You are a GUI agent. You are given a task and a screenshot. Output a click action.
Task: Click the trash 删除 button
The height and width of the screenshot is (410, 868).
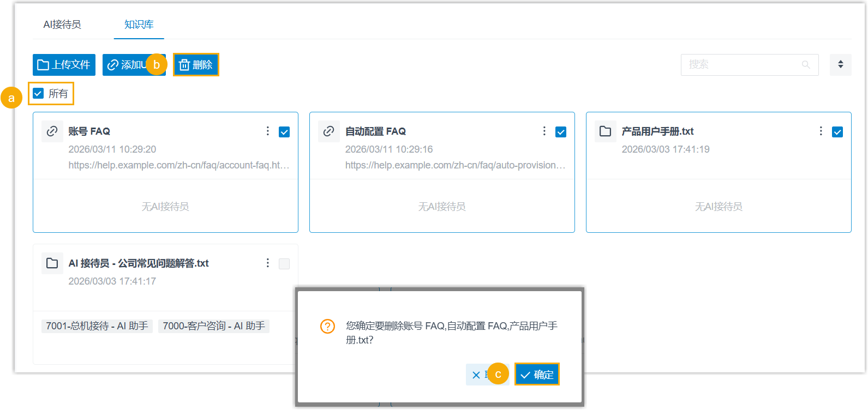click(196, 65)
